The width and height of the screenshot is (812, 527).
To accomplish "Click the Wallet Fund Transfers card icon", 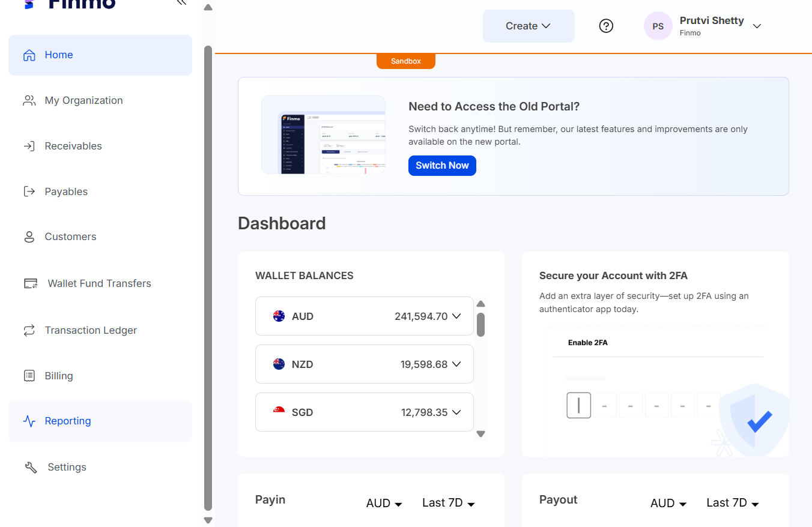I will [x=31, y=283].
